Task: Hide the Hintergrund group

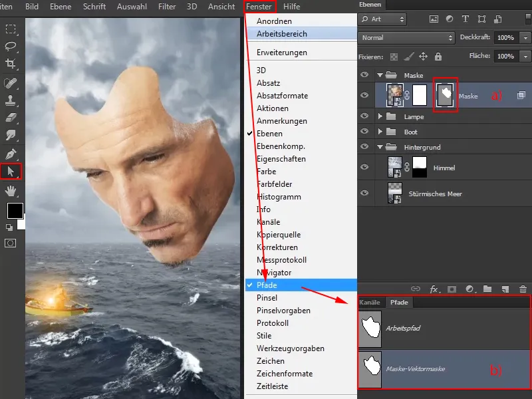Action: point(364,146)
